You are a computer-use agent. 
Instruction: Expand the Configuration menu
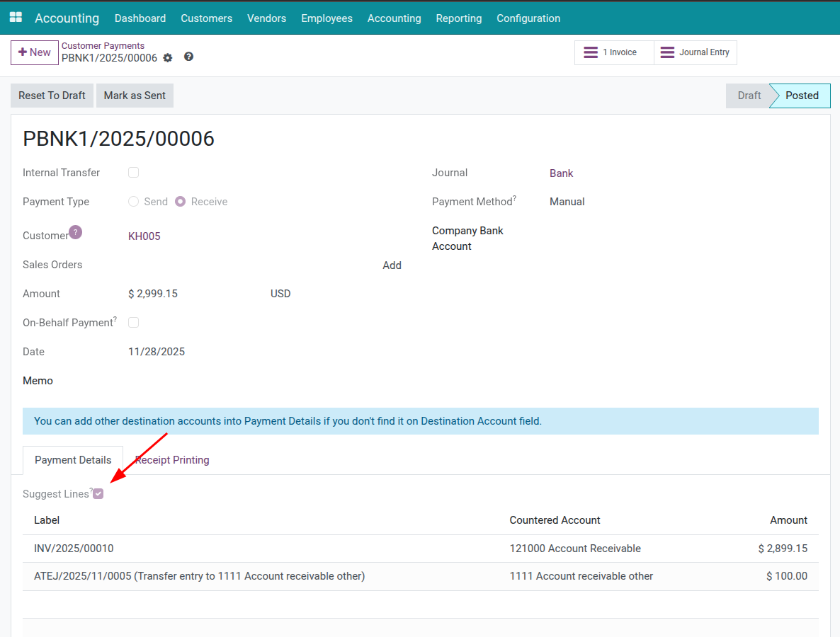click(x=528, y=18)
